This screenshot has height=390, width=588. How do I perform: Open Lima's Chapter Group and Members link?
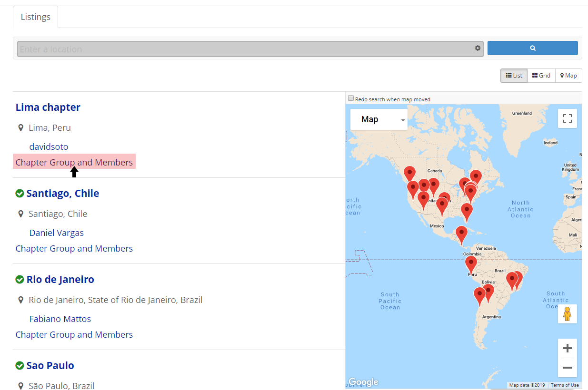tap(74, 162)
